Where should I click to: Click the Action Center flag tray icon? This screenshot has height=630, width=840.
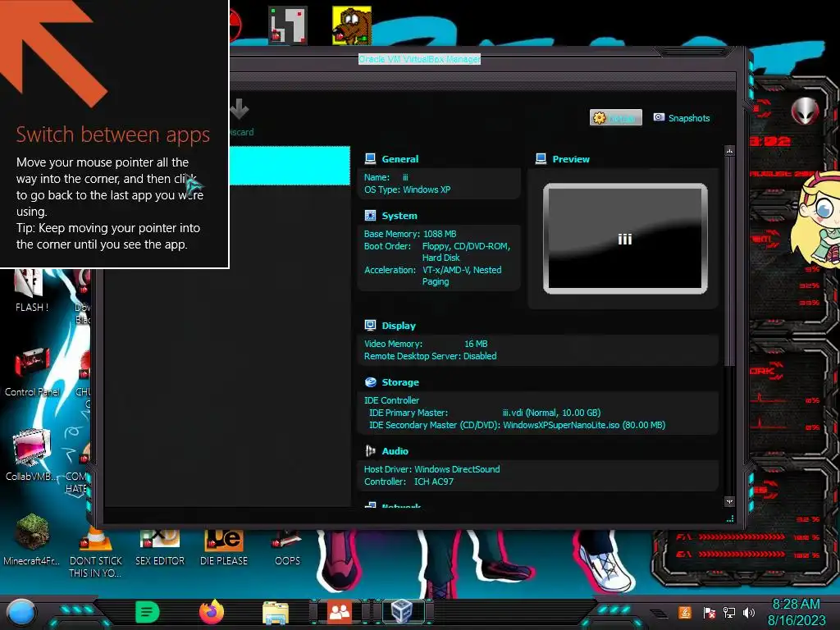click(709, 612)
